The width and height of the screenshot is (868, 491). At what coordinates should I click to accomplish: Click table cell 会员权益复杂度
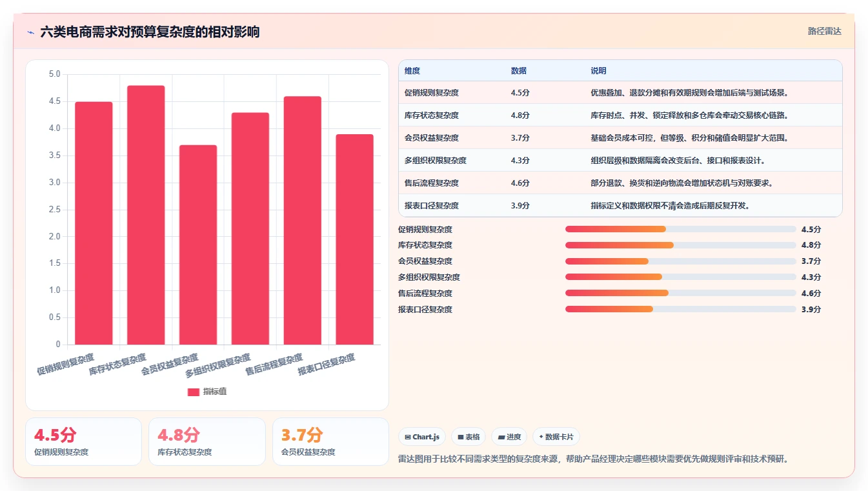click(x=432, y=138)
